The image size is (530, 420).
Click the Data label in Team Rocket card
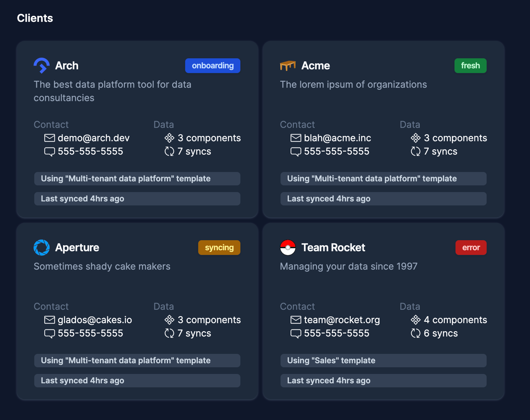410,306
